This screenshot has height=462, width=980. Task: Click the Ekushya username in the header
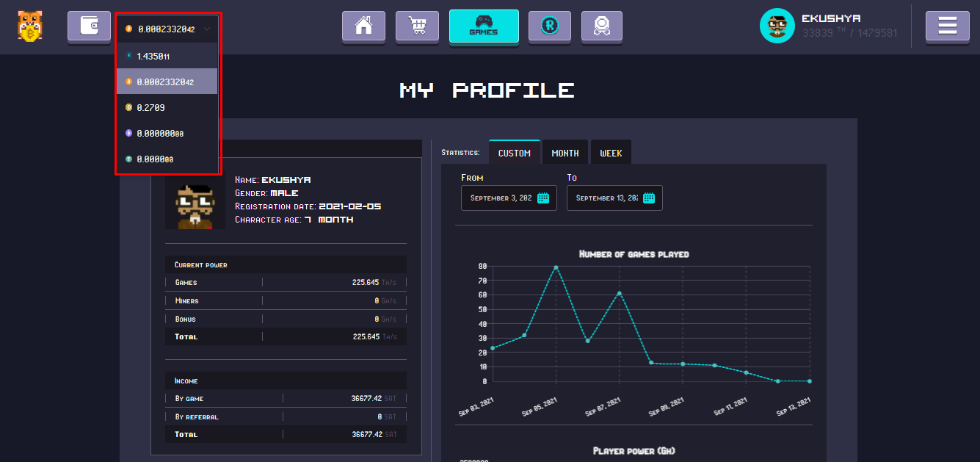831,18
